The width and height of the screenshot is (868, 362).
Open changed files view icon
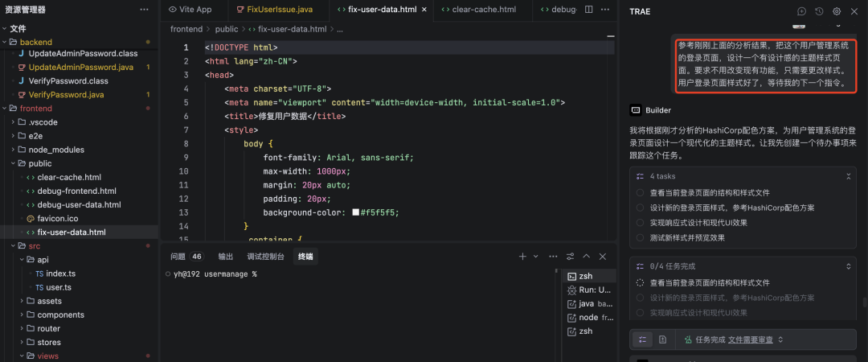[x=662, y=339]
